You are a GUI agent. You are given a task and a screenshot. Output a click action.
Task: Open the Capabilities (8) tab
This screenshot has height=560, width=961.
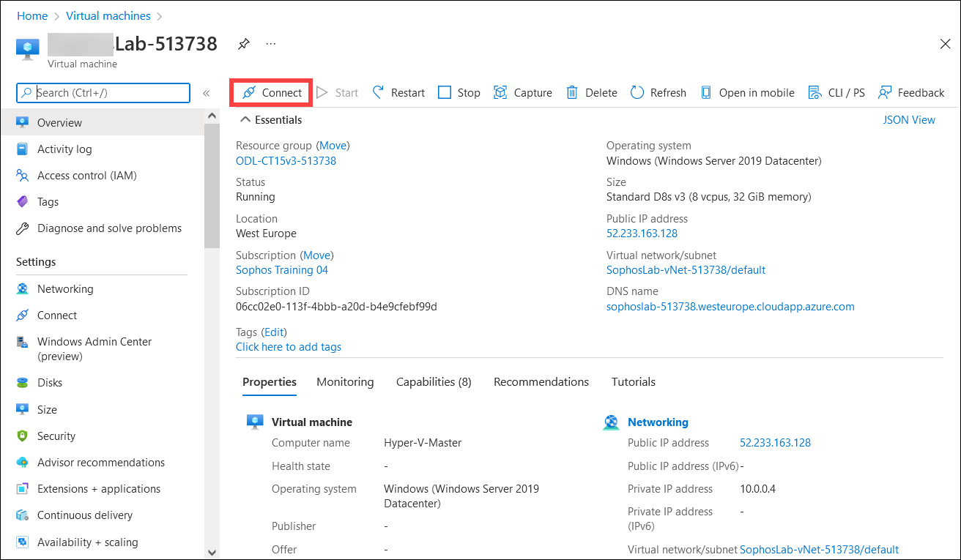pyautogui.click(x=434, y=382)
